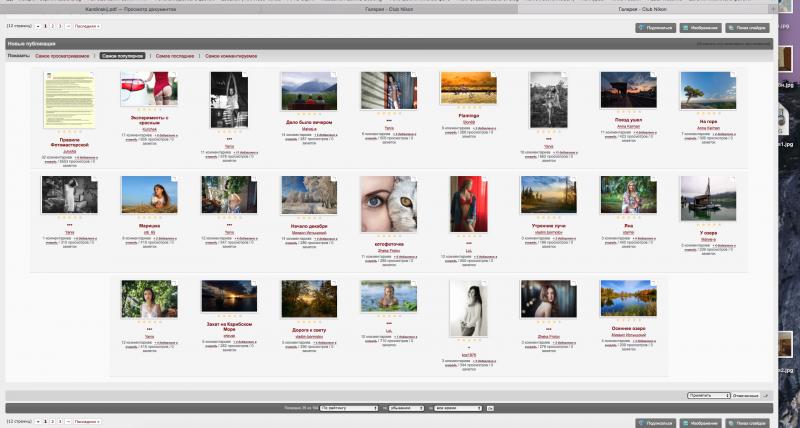Tick checkbox on Дело было вечером thumbnail
This screenshot has height=428, width=800.
click(334, 74)
